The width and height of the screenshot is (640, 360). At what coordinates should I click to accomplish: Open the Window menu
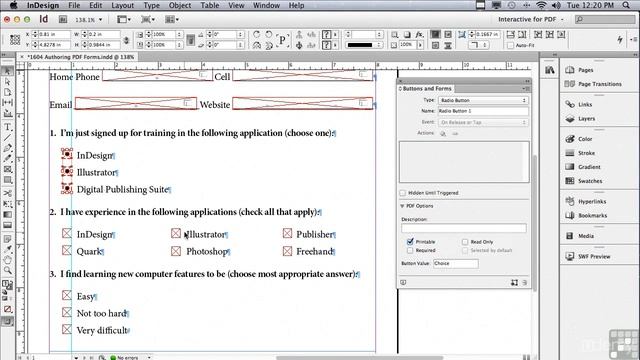[x=266, y=5]
